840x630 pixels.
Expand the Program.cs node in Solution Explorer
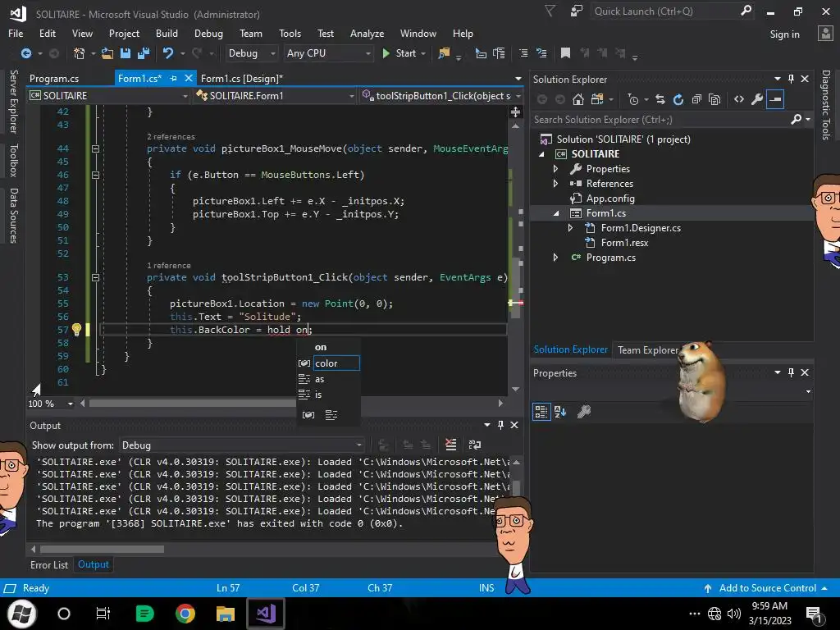[x=555, y=258]
